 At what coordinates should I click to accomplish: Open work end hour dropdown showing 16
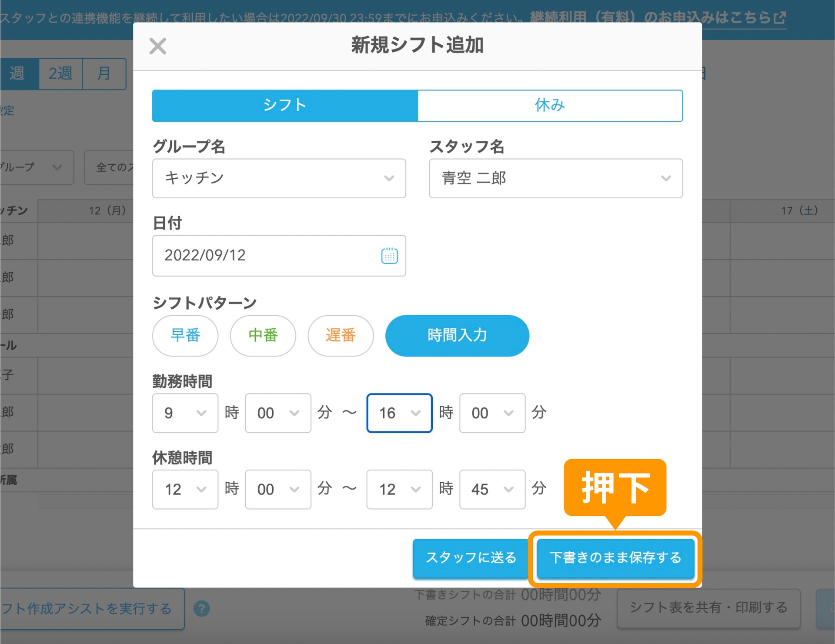tap(399, 413)
